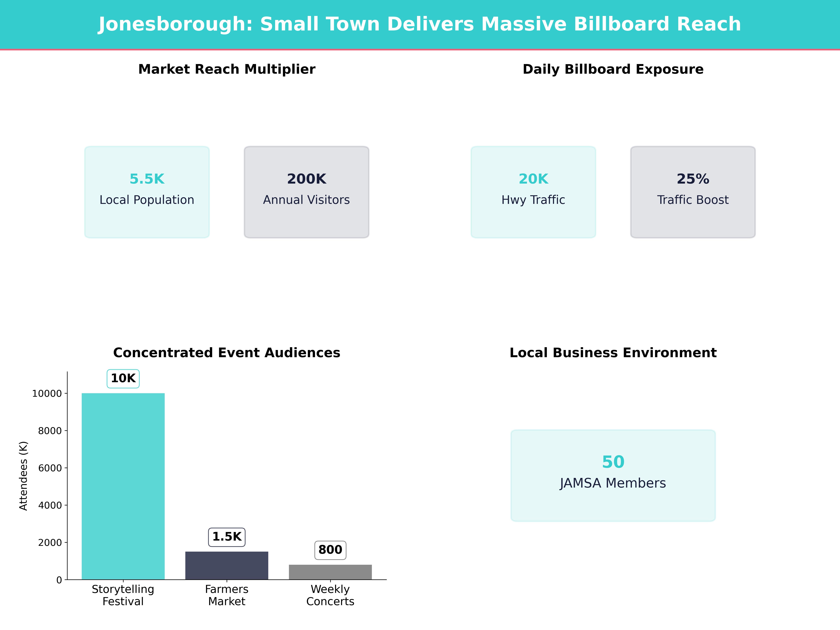Click the 5.5K Local Population card
Viewport: 840px width, 630px height.
click(147, 192)
